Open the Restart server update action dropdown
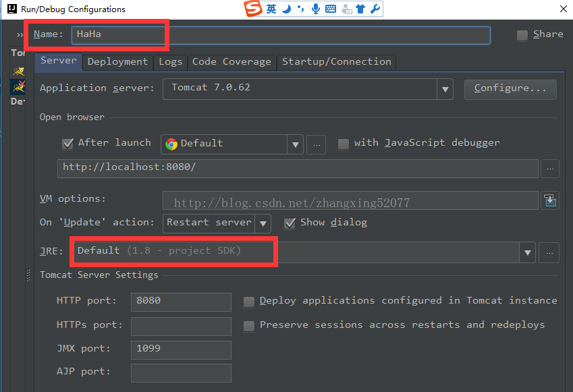Image resolution: width=573 pixels, height=392 pixels. (263, 223)
